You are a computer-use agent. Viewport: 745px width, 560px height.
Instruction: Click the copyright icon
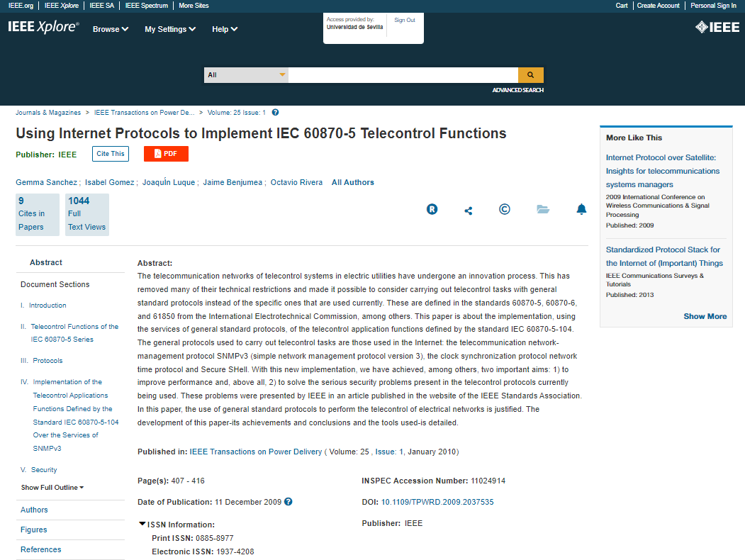(x=505, y=209)
